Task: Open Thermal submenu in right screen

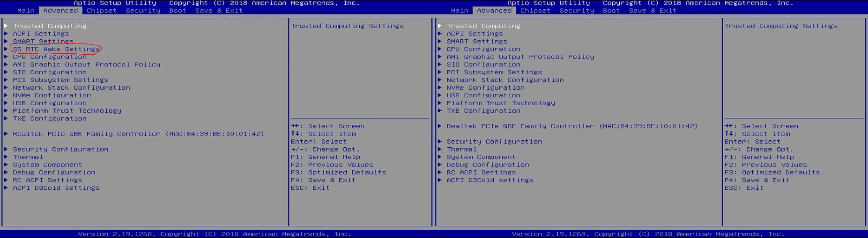Action: [461, 149]
